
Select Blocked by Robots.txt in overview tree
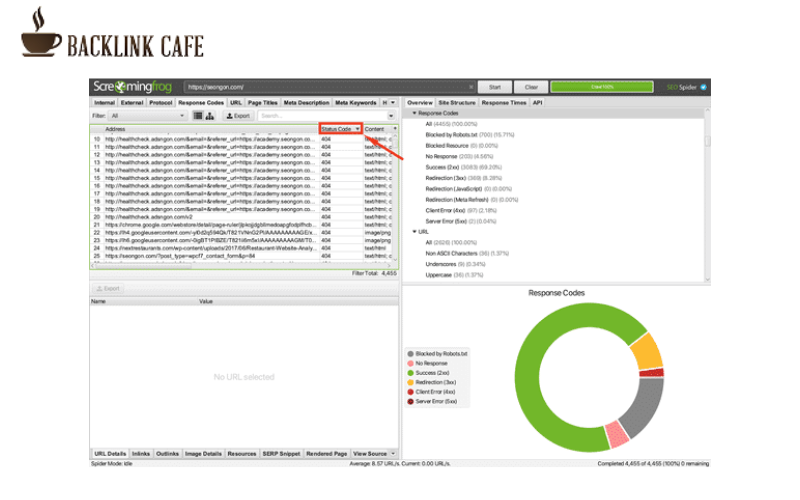[469, 135]
